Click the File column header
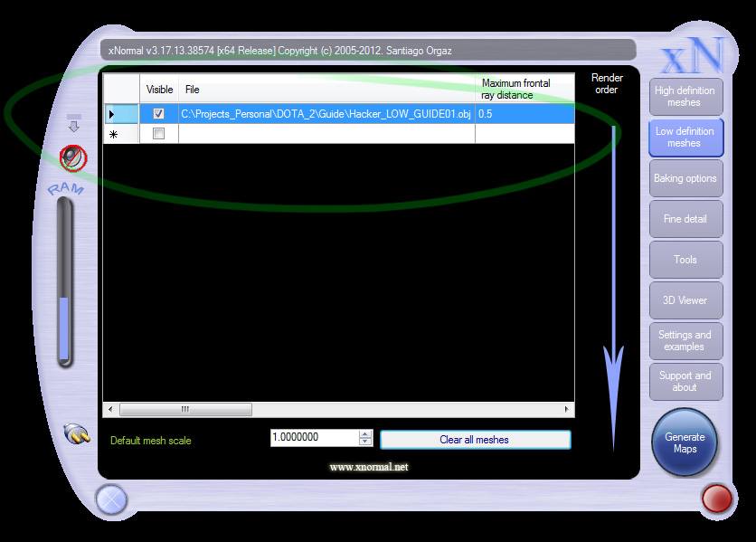This screenshot has width=756, height=542. click(x=326, y=90)
